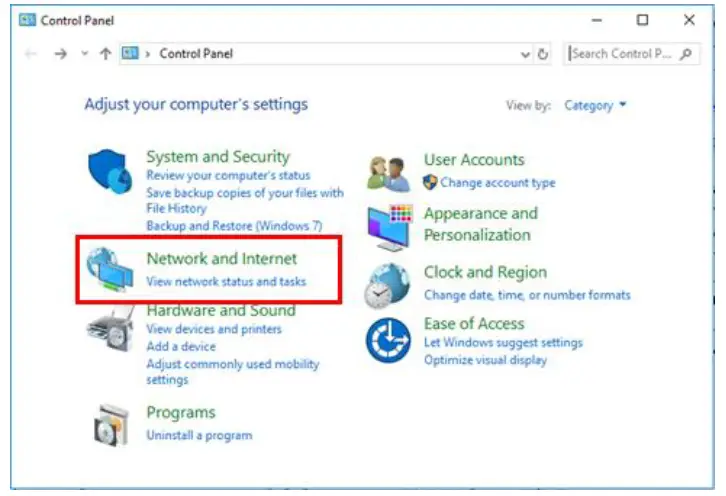Open Appearance and Personalization monitor icon

pyautogui.click(x=388, y=225)
